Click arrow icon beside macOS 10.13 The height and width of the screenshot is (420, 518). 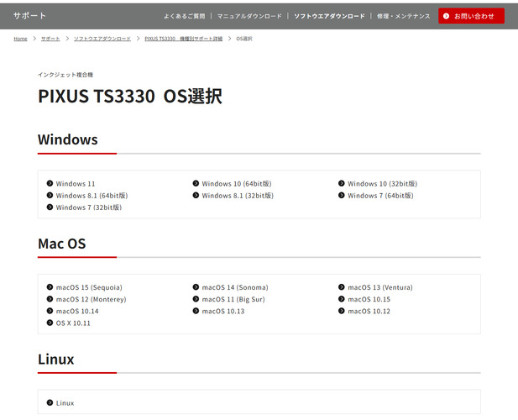click(196, 311)
